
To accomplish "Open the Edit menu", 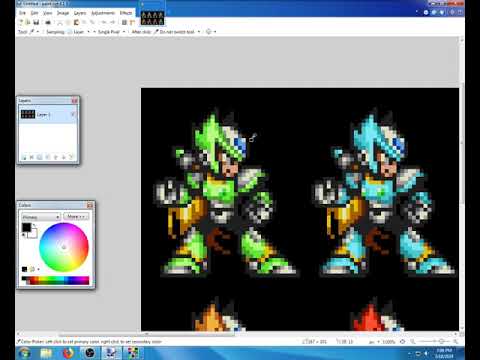I will click(34, 13).
